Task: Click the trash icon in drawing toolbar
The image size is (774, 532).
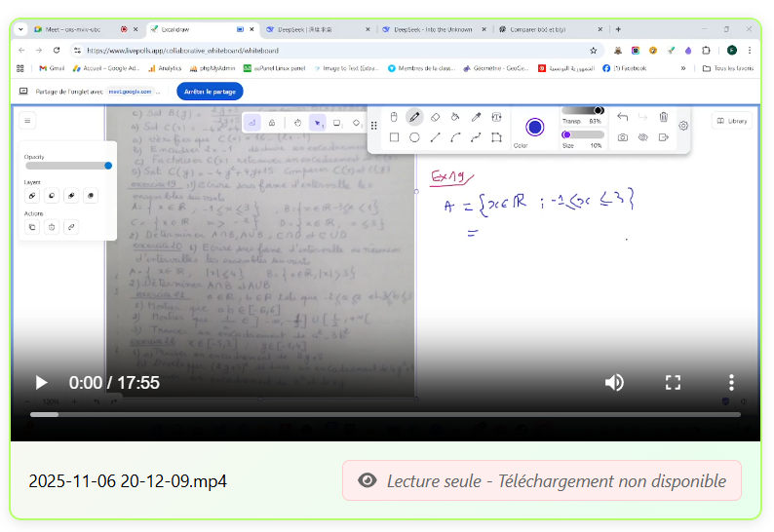Action: tap(663, 117)
